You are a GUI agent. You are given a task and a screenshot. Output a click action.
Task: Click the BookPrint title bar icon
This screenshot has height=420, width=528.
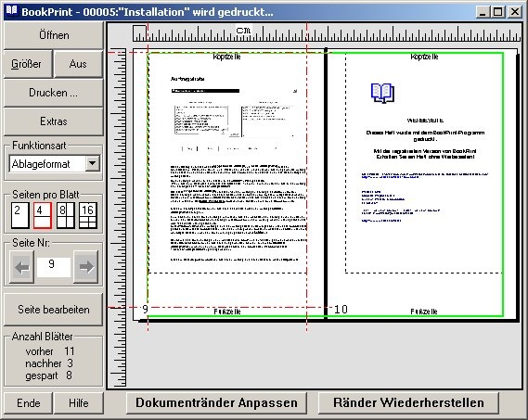click(x=12, y=11)
